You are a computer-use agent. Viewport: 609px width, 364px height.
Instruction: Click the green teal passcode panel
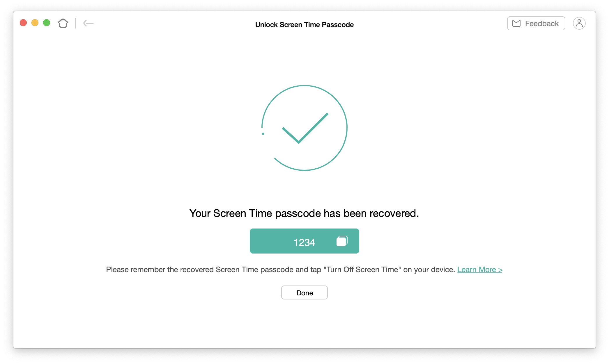(304, 241)
